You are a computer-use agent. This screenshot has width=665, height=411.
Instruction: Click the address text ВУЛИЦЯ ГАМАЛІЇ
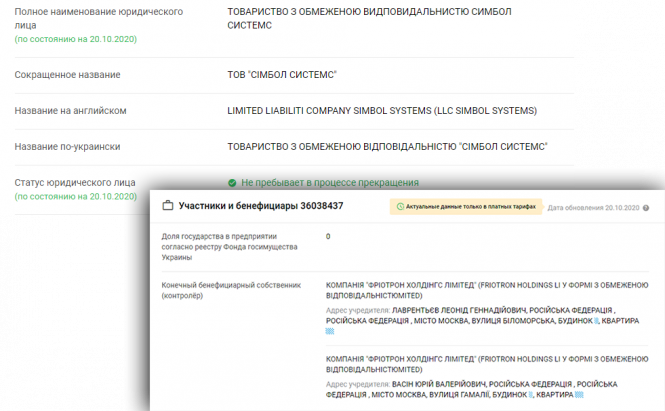click(x=459, y=394)
